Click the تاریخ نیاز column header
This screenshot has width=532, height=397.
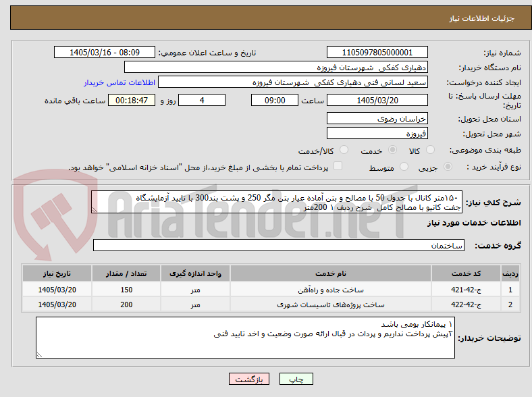(57, 273)
